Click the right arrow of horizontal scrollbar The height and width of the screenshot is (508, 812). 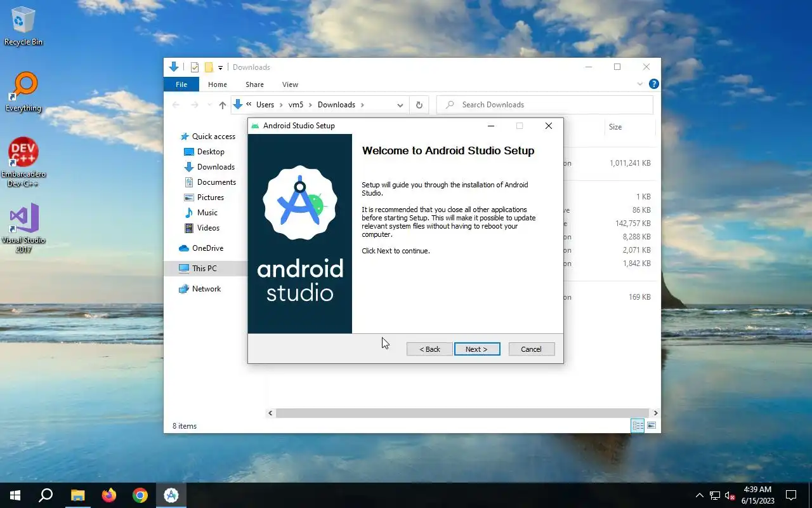coord(655,413)
